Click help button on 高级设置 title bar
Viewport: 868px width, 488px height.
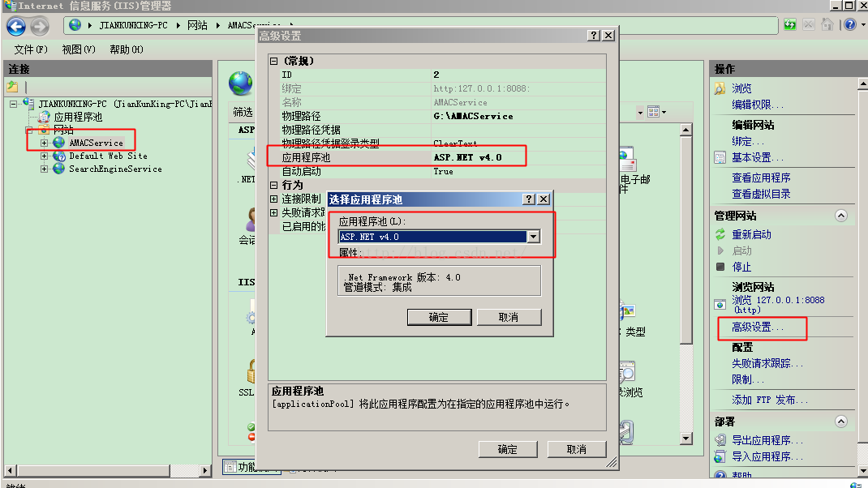tap(594, 36)
